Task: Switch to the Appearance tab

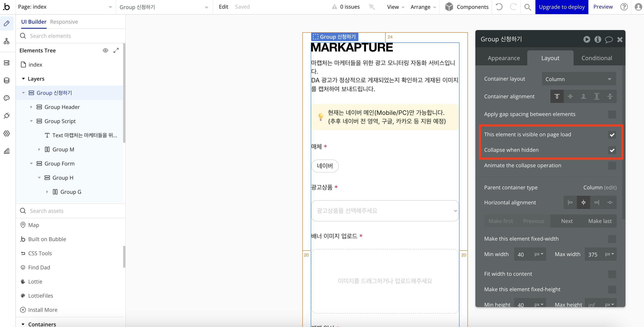Action: pos(503,58)
